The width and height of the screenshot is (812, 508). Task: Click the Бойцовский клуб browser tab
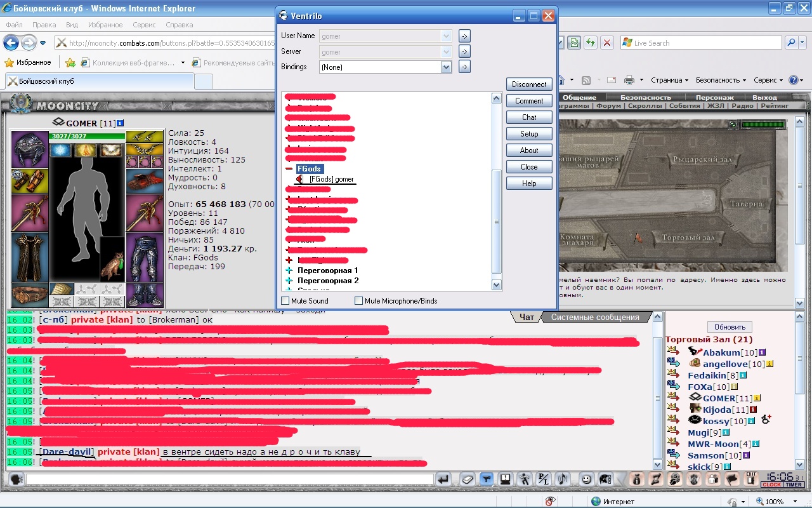point(100,81)
